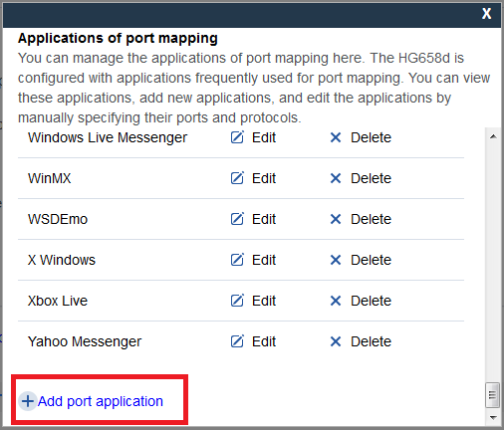Image resolution: width=504 pixels, height=430 pixels.
Task: Click the list scrollbar thumb
Action: point(492,395)
